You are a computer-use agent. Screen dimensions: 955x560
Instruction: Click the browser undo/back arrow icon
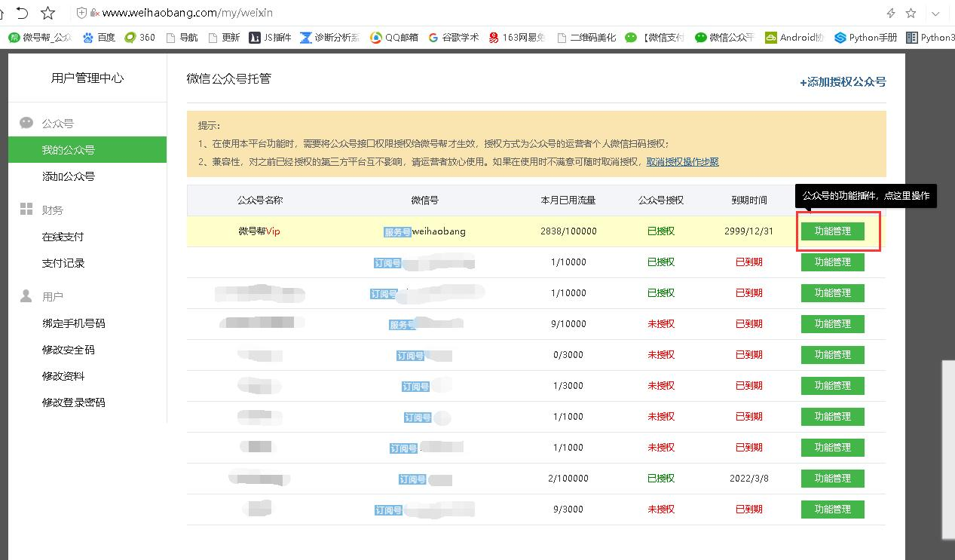tap(22, 13)
